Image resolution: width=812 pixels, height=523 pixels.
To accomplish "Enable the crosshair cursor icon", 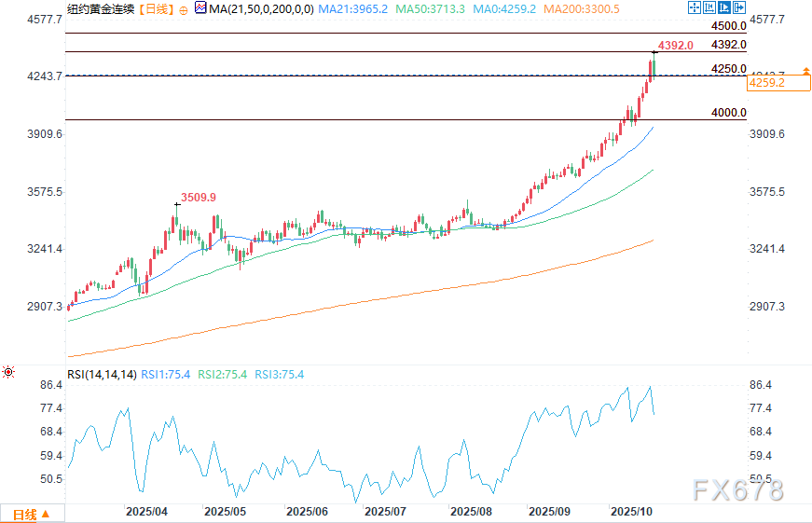I will tap(695, 8).
